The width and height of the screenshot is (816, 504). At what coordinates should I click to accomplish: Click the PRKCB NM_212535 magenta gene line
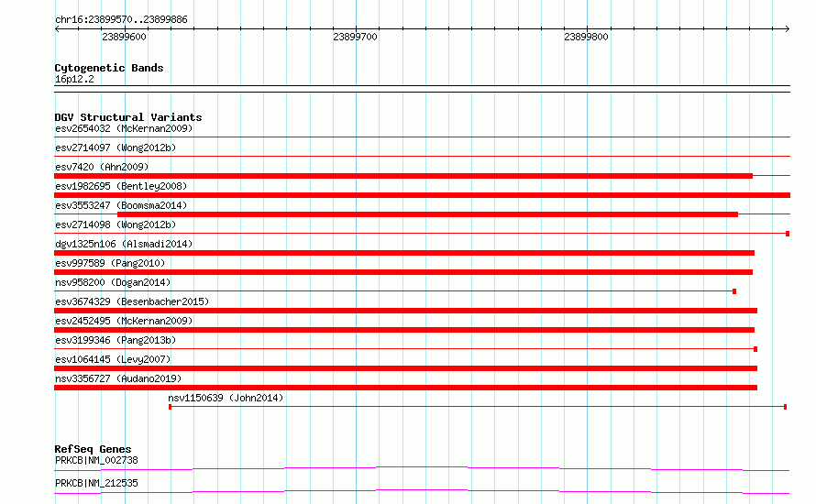coord(422,491)
